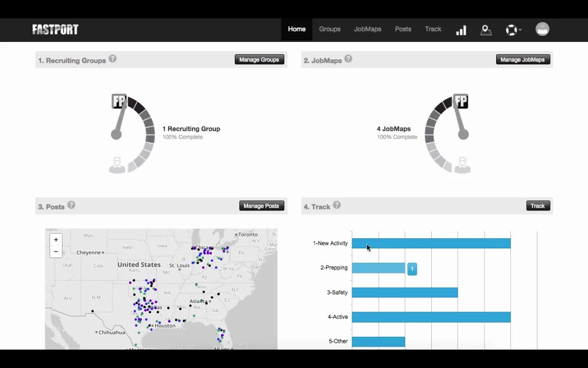
Task: Click the JobMaps gauge FP badge
Action: [x=461, y=101]
